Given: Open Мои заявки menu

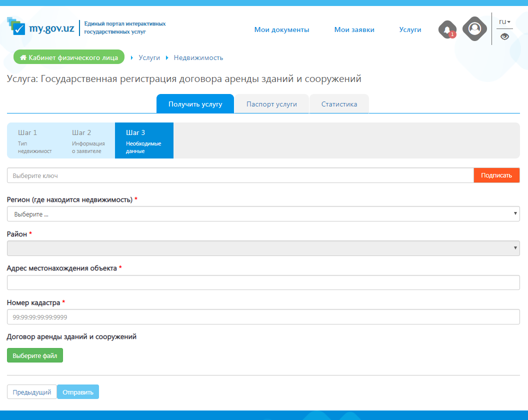Looking at the screenshot, I should click(x=354, y=29).
